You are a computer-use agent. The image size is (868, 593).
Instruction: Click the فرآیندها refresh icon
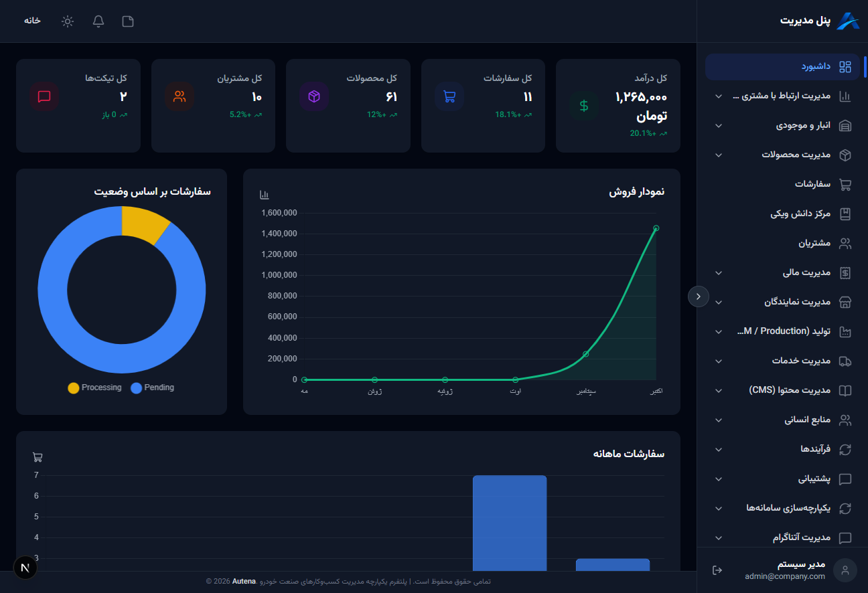(x=845, y=450)
